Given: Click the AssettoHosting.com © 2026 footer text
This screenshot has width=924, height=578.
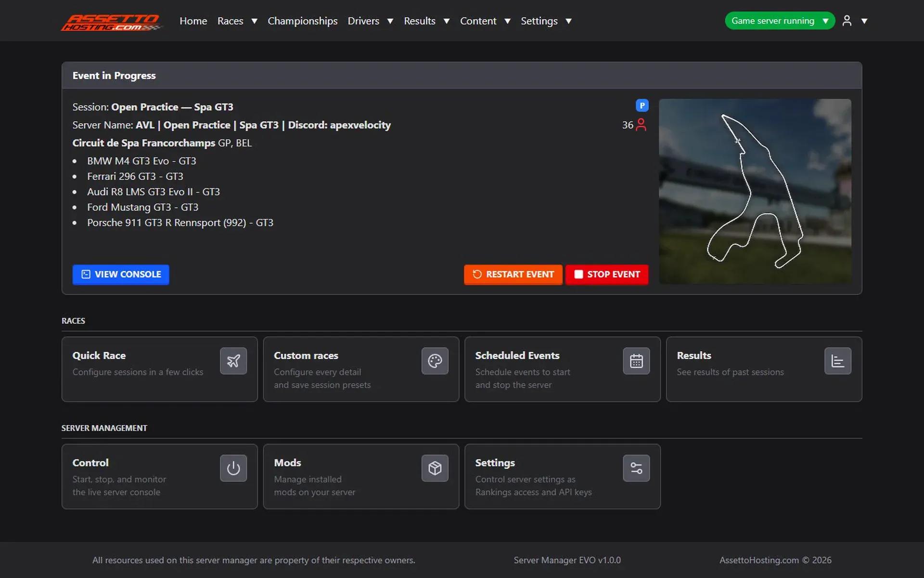Looking at the screenshot, I should pos(775,560).
